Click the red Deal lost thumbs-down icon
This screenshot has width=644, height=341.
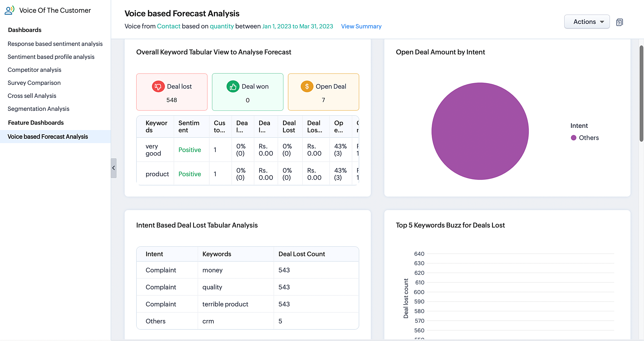click(x=158, y=86)
